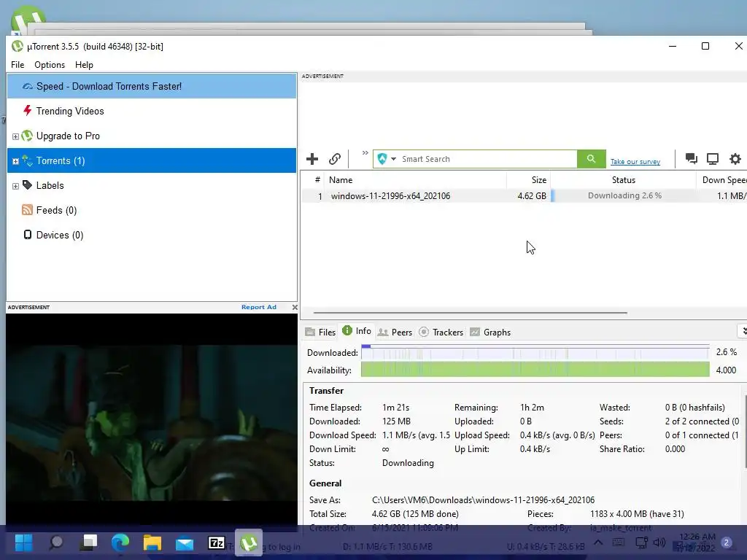Open File Explorer from taskbar

(x=152, y=542)
